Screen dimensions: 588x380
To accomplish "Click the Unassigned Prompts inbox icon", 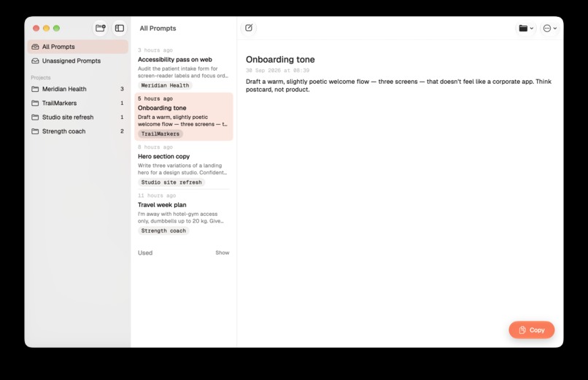I will tap(35, 61).
